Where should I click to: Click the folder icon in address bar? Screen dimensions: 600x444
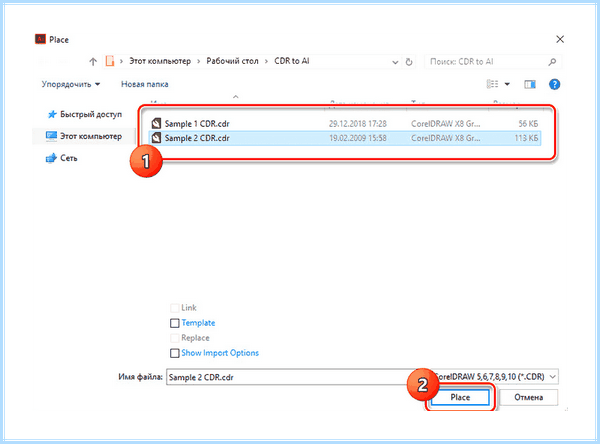pos(110,61)
